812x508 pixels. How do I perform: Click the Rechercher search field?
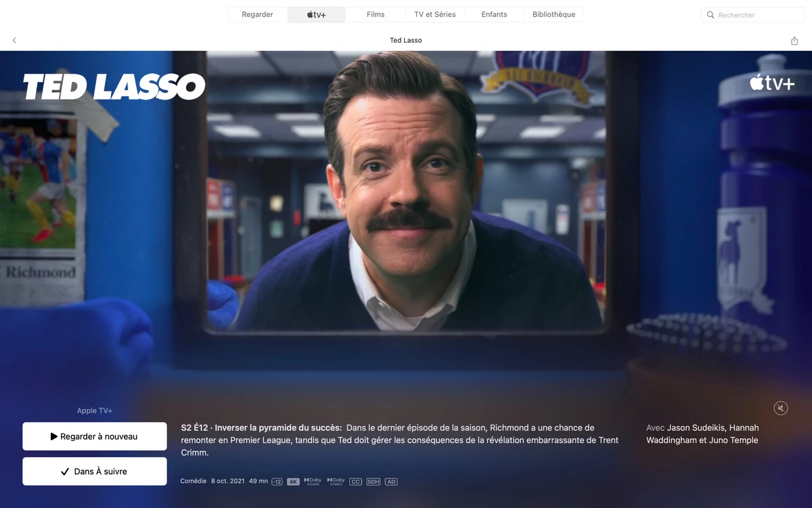[x=753, y=15]
